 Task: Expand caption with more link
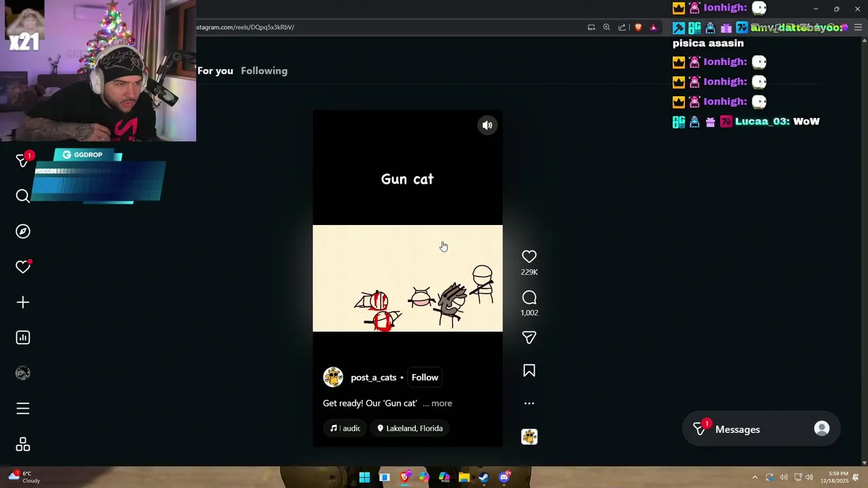(x=441, y=403)
